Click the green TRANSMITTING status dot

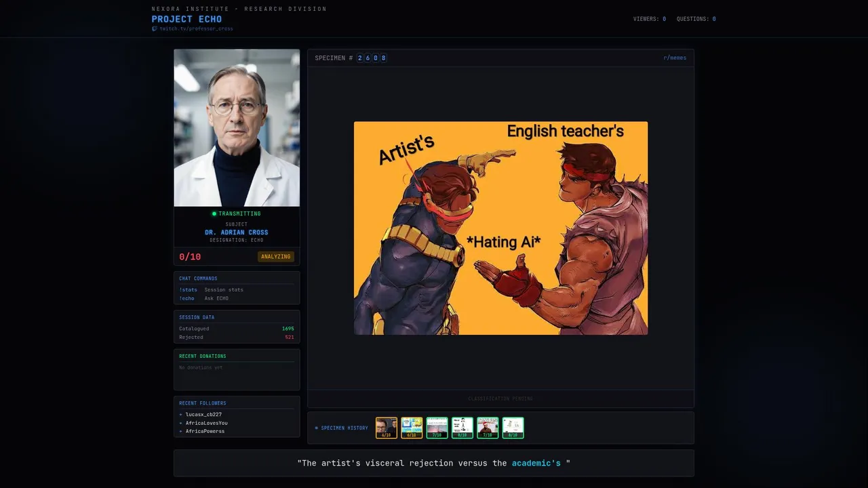point(214,213)
